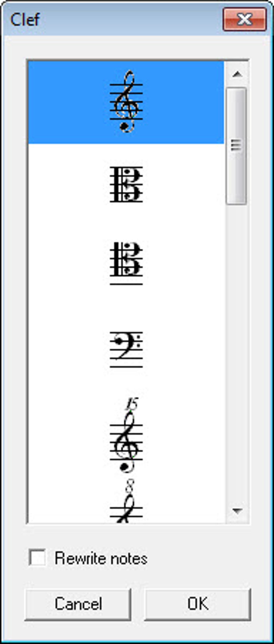Pick the tenor C clef
The height and width of the screenshot is (644, 274).
point(126,263)
